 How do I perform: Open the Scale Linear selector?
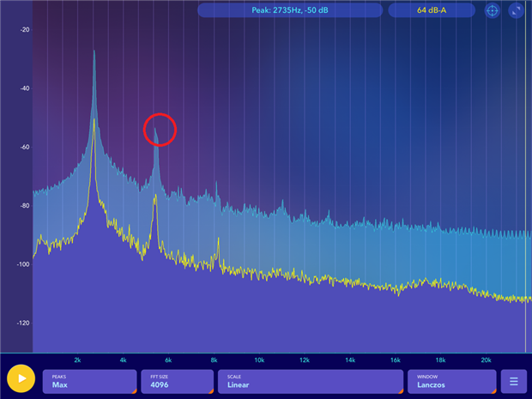pyautogui.click(x=311, y=381)
